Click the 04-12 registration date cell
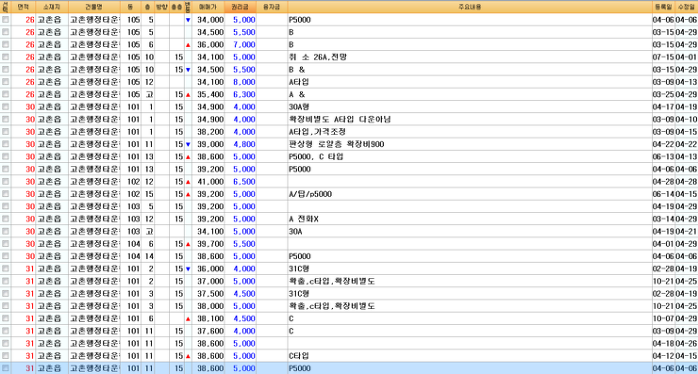This screenshot has width=698, height=374. (x=663, y=356)
